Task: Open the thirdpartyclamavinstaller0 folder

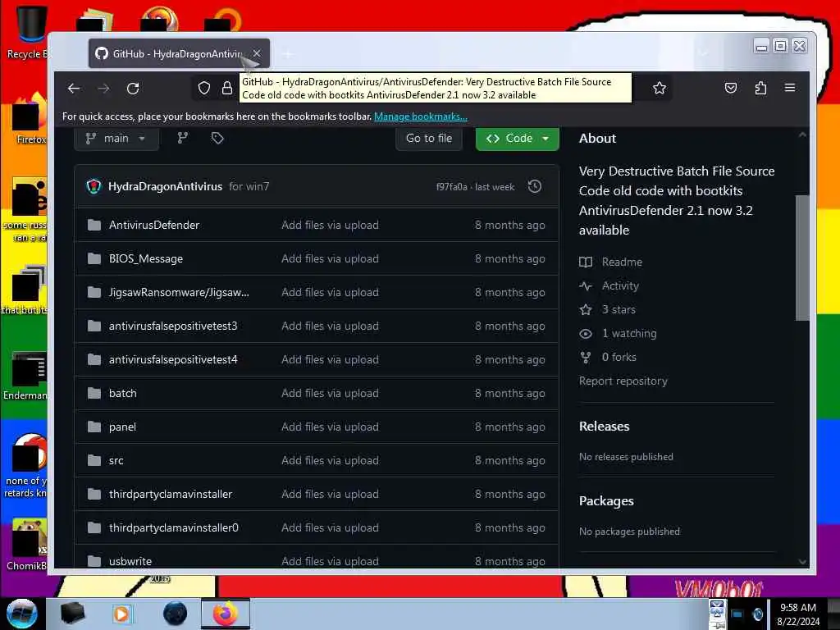Action: (x=174, y=528)
